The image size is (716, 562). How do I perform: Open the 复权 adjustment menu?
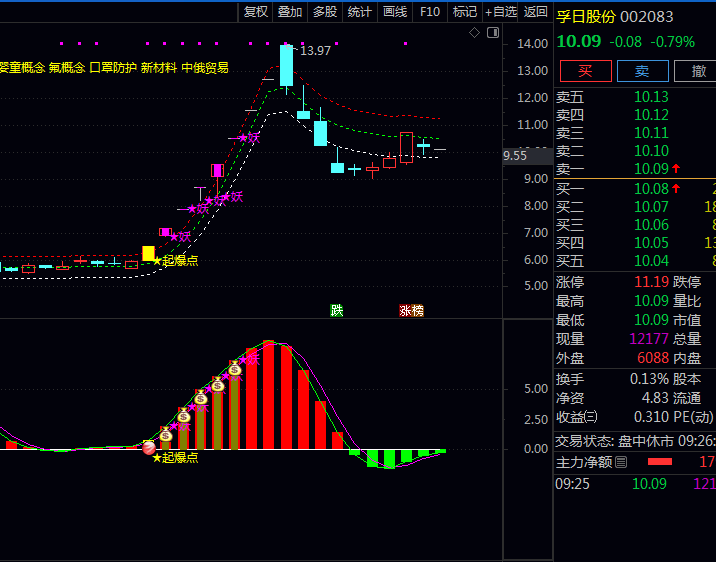255,12
